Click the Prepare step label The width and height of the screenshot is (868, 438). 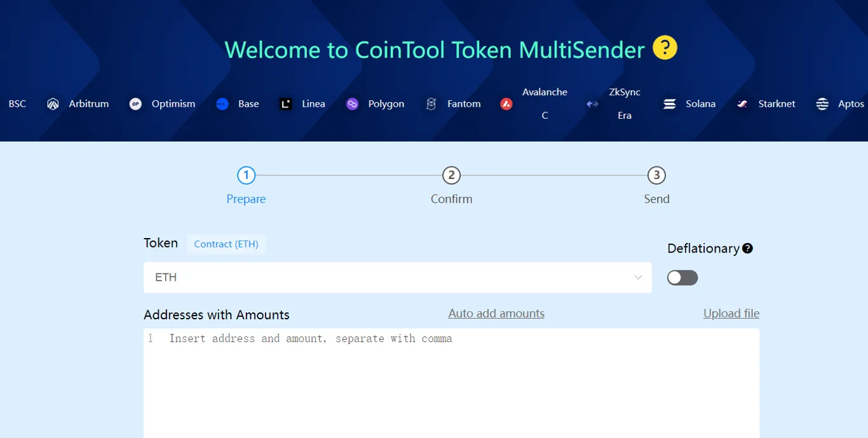pyautogui.click(x=246, y=199)
